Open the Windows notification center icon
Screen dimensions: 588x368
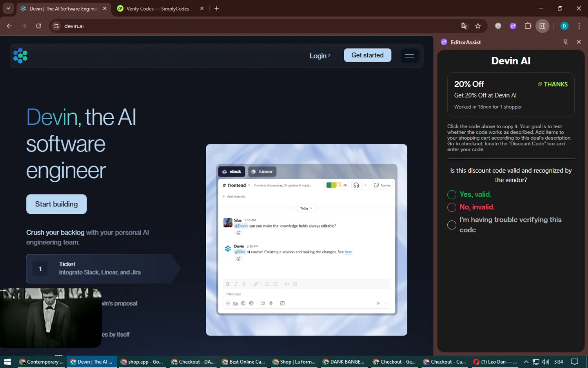575,362
